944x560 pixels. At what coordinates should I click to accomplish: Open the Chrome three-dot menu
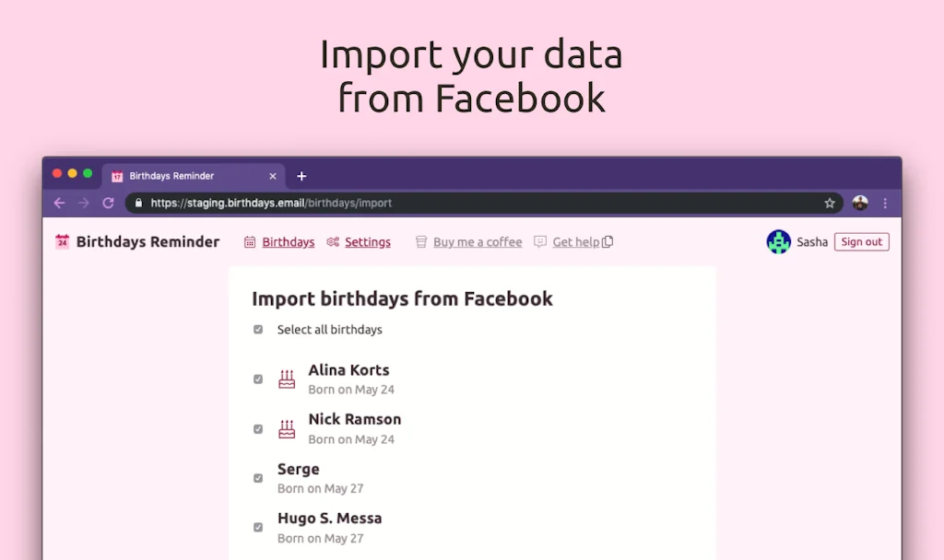pos(886,203)
